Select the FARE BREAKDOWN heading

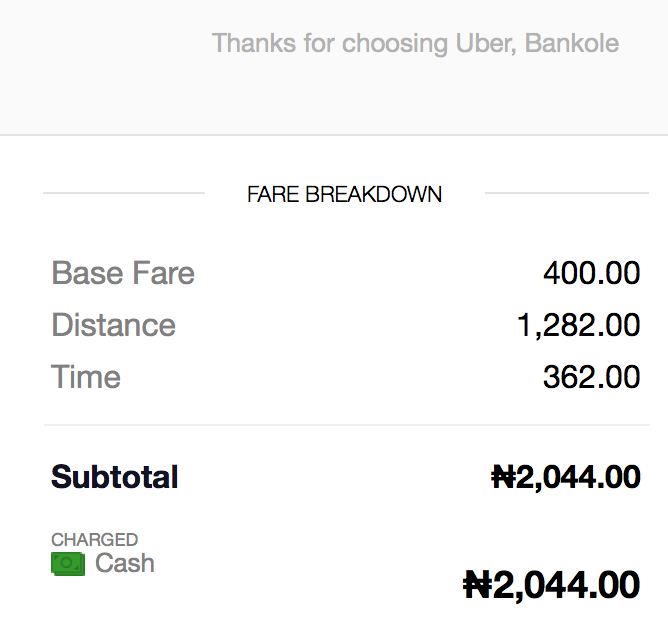(344, 194)
